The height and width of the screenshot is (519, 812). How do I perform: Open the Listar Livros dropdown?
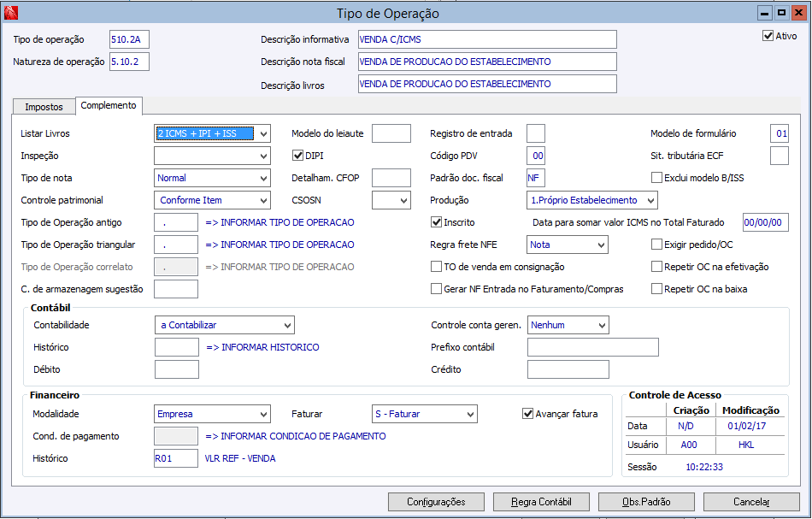pos(262,133)
